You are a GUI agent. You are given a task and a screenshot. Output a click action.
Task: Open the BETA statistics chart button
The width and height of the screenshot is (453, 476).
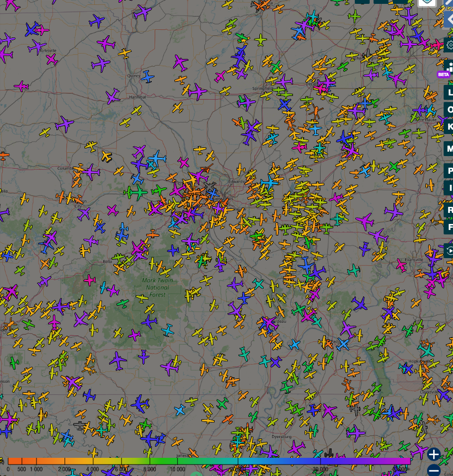449,66
